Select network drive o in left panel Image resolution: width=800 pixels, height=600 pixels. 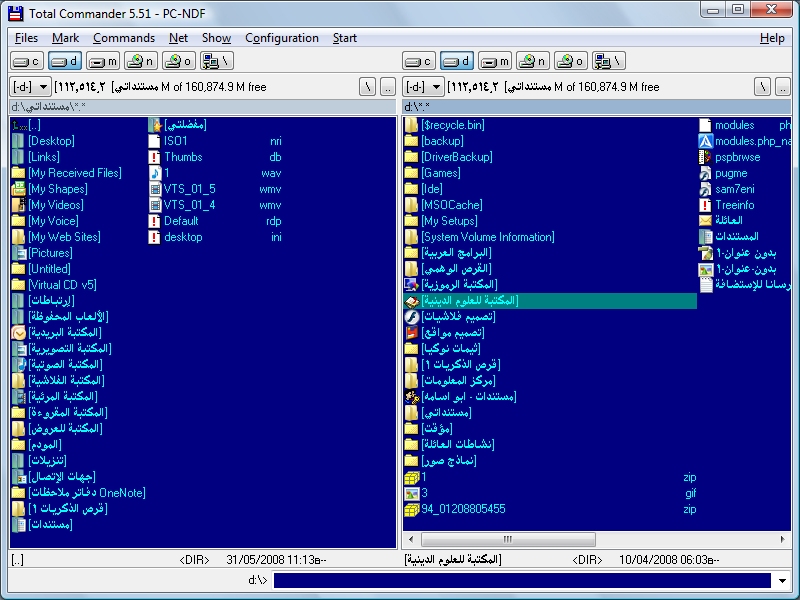point(179,61)
